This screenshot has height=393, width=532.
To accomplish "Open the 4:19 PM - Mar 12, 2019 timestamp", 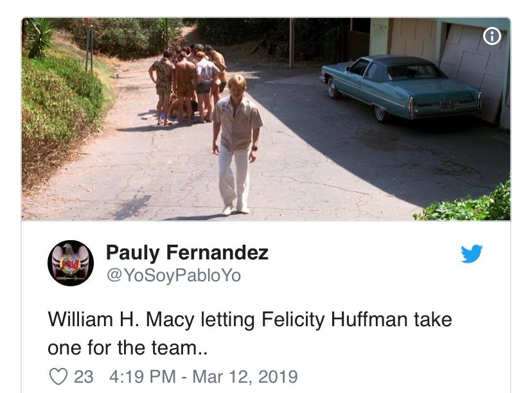I will point(204,377).
